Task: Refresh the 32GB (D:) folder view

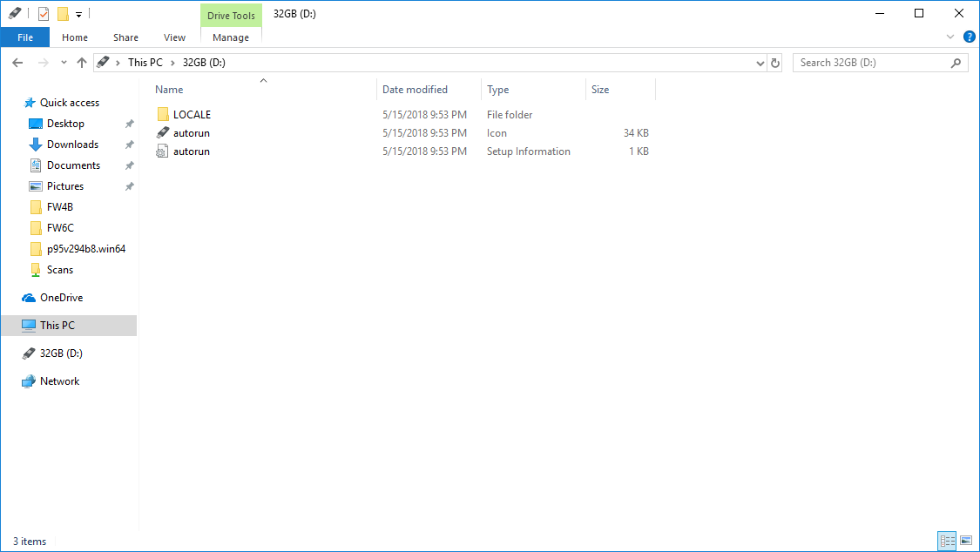Action: [775, 63]
